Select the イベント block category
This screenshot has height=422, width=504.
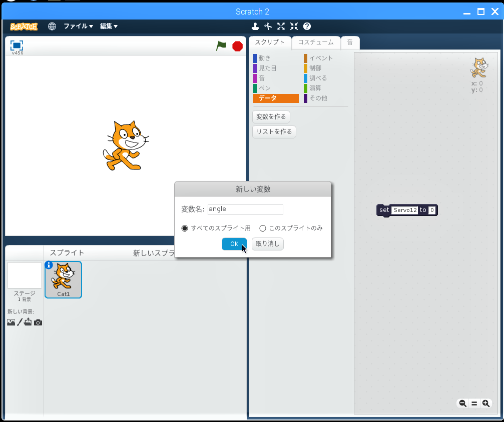pos(326,58)
